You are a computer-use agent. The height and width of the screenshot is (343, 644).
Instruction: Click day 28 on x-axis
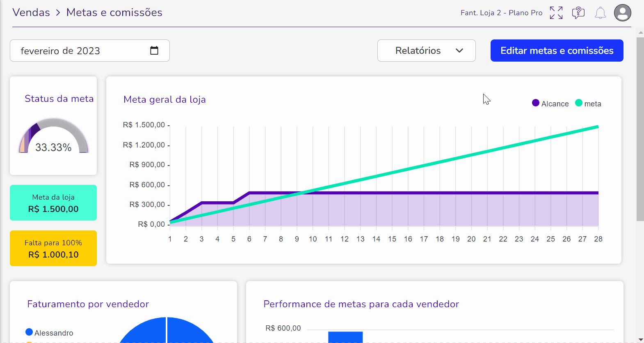tap(598, 239)
